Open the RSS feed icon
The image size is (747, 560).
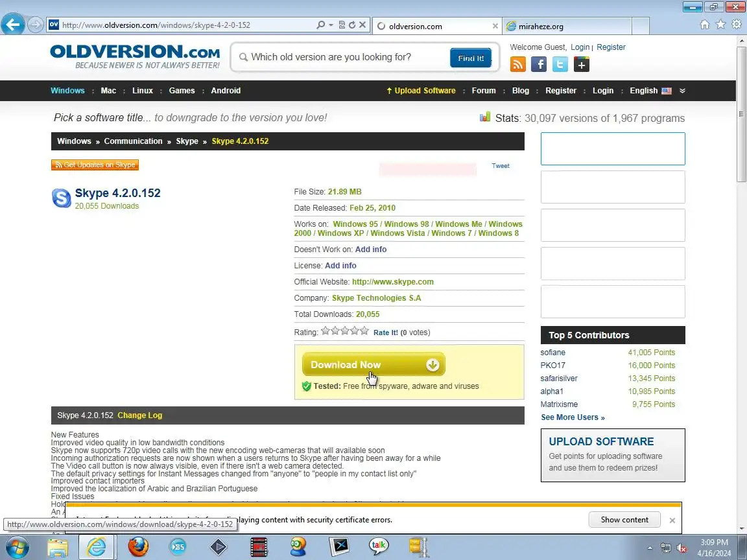click(x=518, y=64)
